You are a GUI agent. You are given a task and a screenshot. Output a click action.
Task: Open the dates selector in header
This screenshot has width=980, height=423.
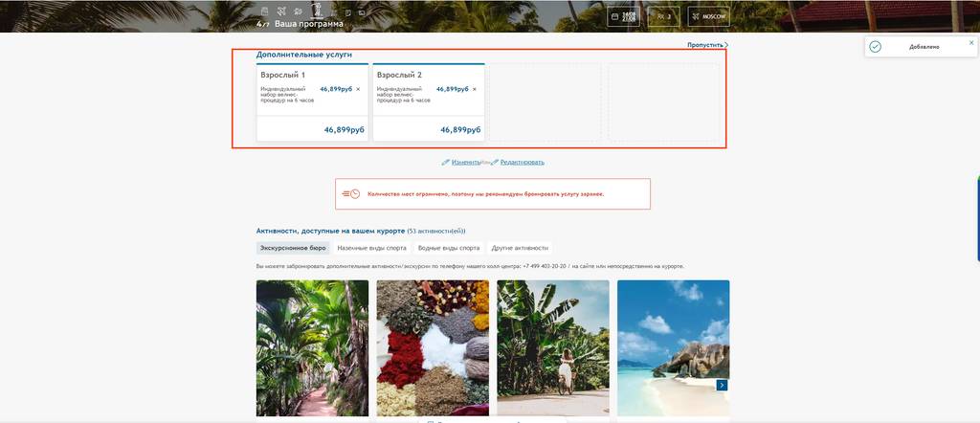[x=623, y=16]
